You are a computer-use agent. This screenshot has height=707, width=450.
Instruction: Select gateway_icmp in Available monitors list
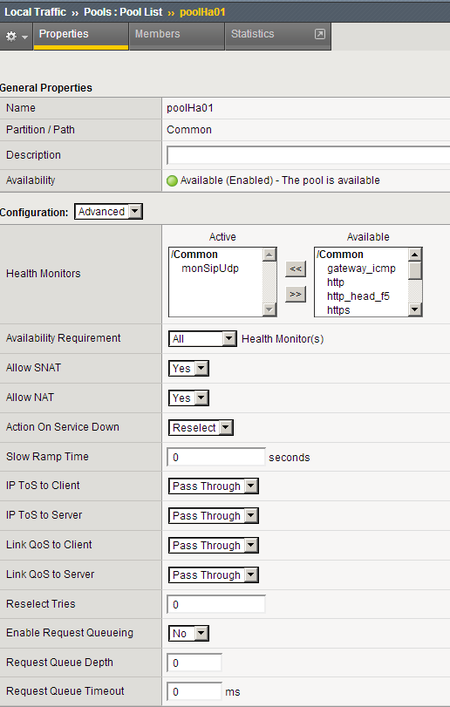tap(361, 268)
